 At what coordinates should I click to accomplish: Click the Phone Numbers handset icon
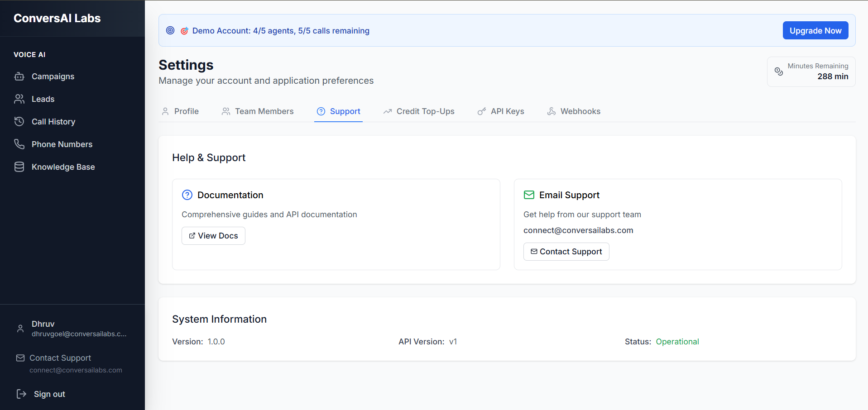click(x=19, y=144)
